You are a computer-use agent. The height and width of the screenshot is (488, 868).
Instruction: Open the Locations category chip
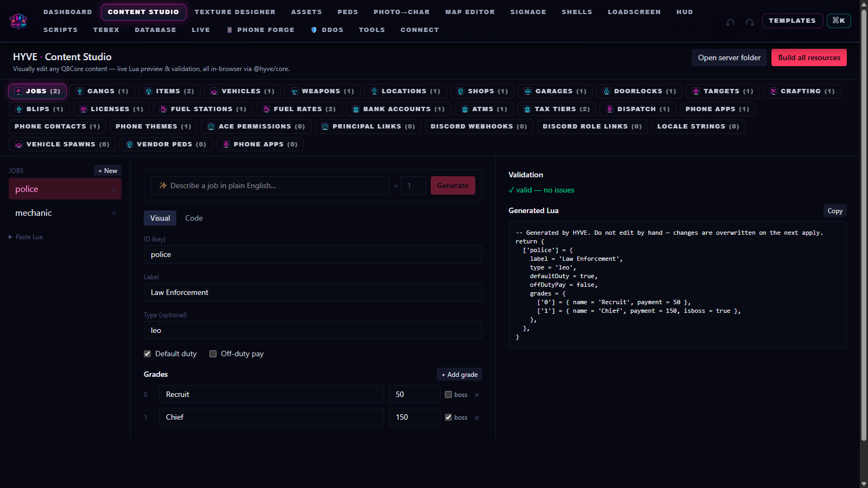(x=406, y=91)
